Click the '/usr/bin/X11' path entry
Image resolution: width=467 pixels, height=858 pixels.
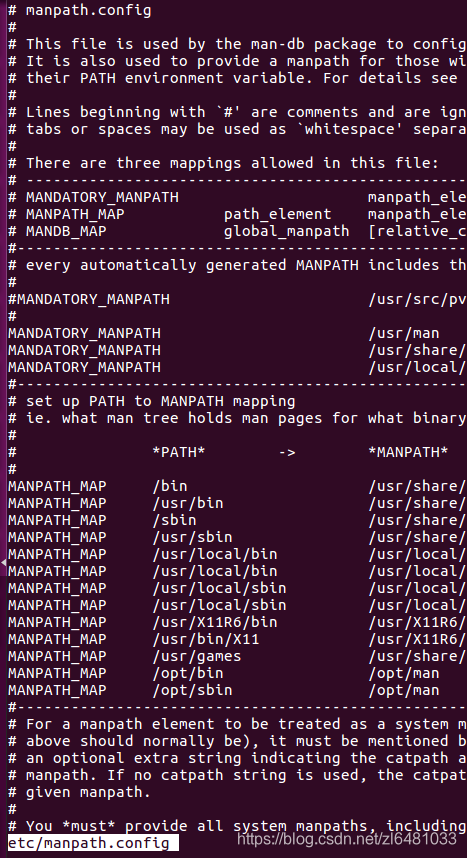[206, 639]
